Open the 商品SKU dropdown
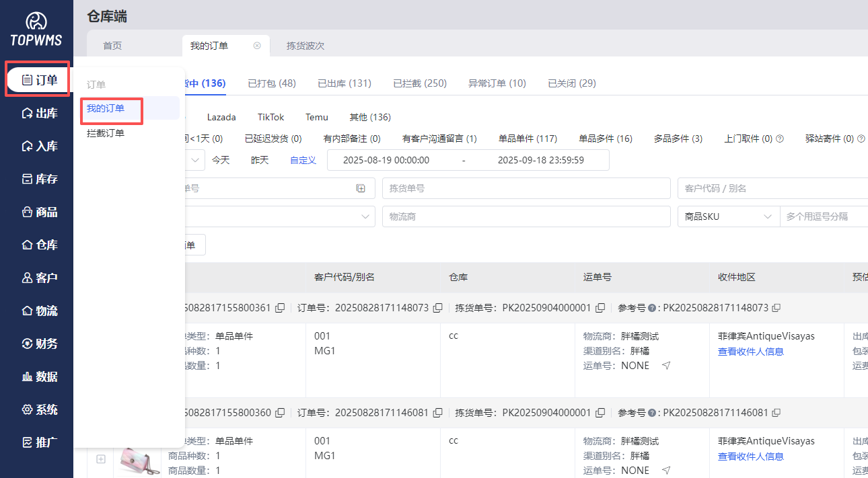Viewport: 868px width, 478px height. [728, 216]
